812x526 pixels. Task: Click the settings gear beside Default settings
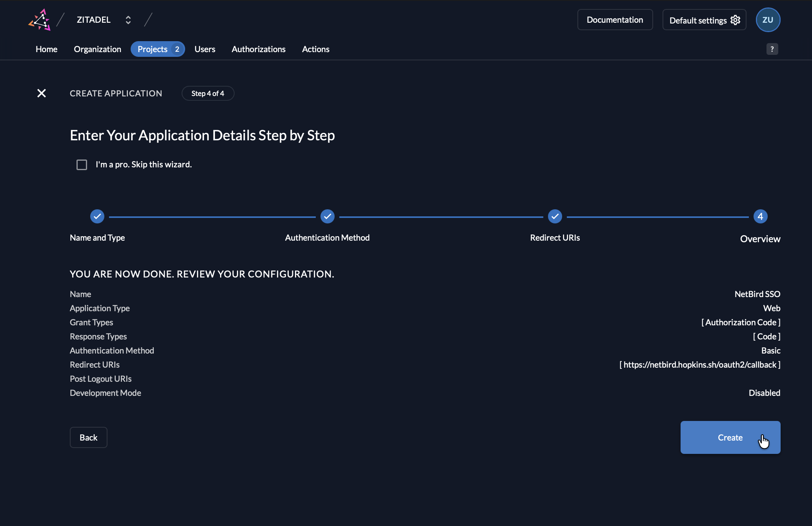[x=736, y=20]
